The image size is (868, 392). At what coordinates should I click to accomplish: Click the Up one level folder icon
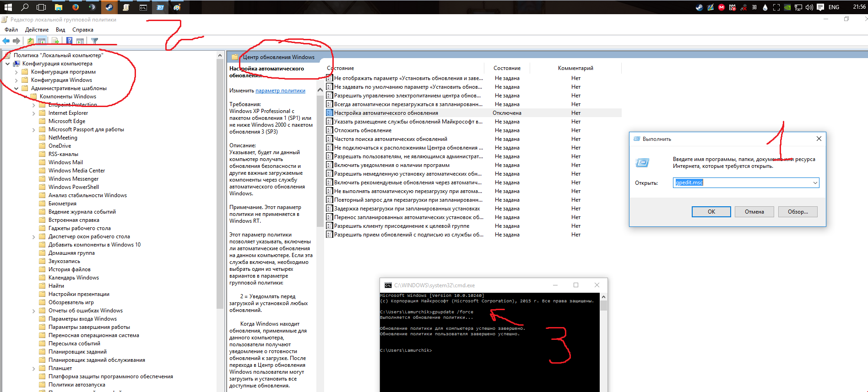30,41
